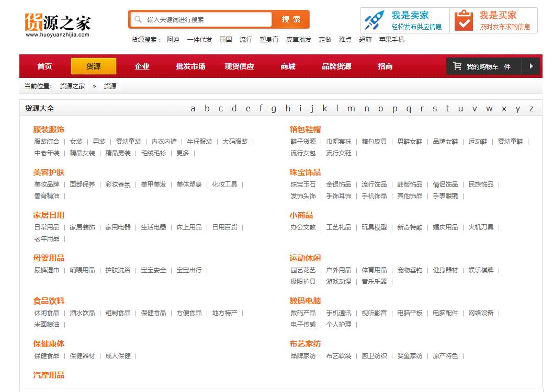553x392 pixels.
Task: Select 首页 in the red navigation bar
Action: tap(46, 66)
